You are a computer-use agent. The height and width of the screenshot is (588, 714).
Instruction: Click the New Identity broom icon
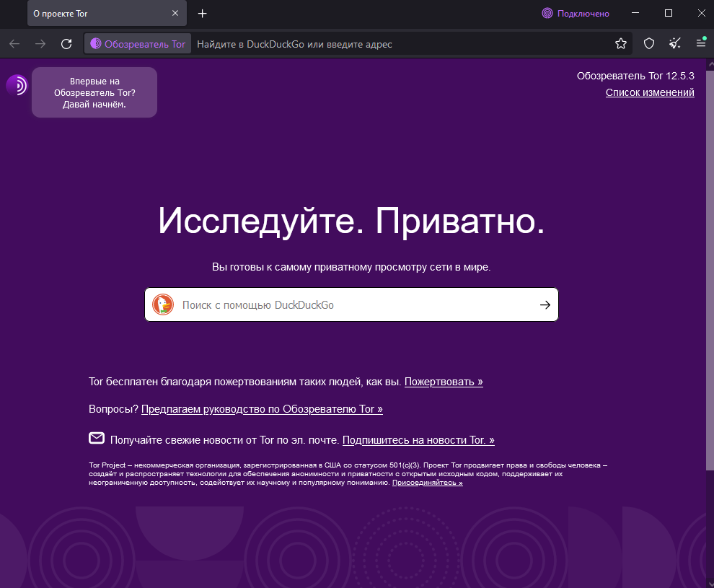click(x=675, y=44)
